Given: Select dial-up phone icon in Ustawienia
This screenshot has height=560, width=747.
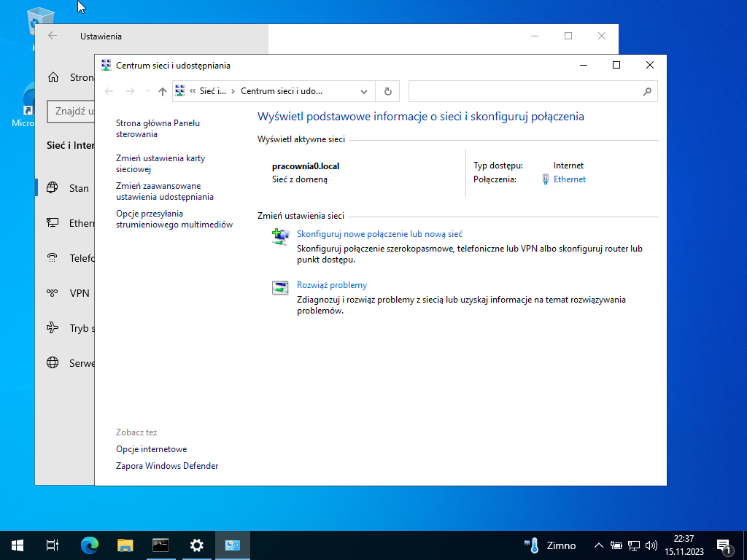Looking at the screenshot, I should 53,257.
